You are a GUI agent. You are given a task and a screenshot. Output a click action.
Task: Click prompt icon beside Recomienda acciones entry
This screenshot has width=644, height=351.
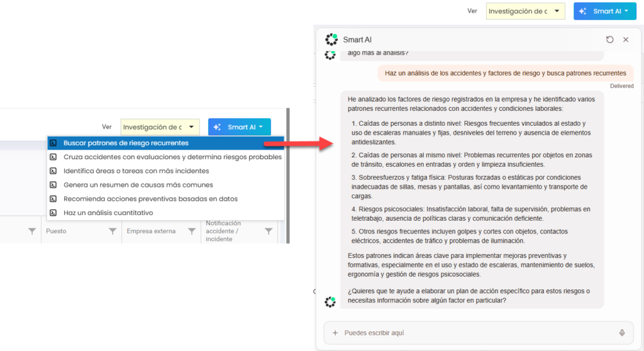[53, 199]
